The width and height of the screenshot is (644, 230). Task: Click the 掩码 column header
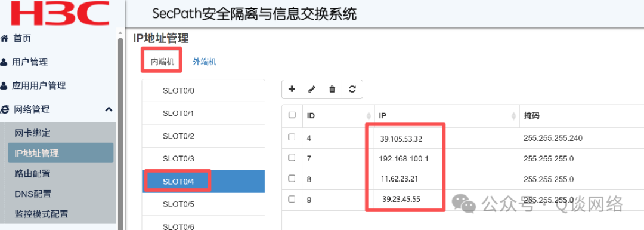[531, 116]
